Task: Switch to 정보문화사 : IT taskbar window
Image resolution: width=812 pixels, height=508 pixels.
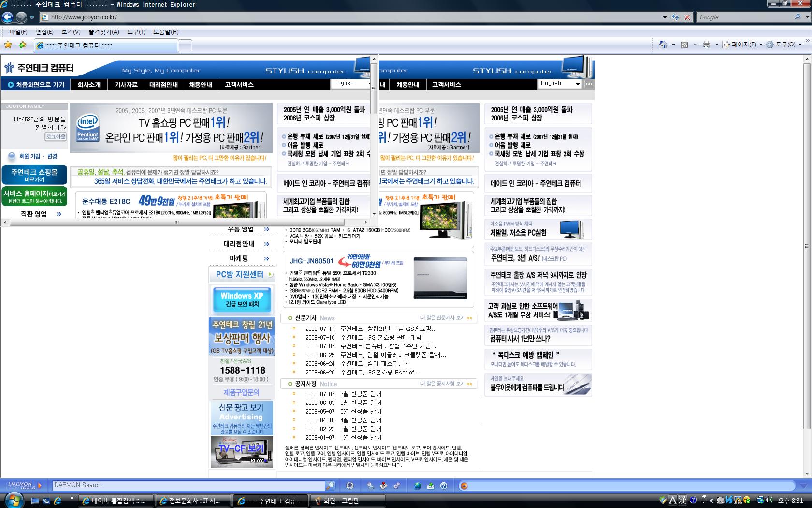Action: click(x=193, y=501)
